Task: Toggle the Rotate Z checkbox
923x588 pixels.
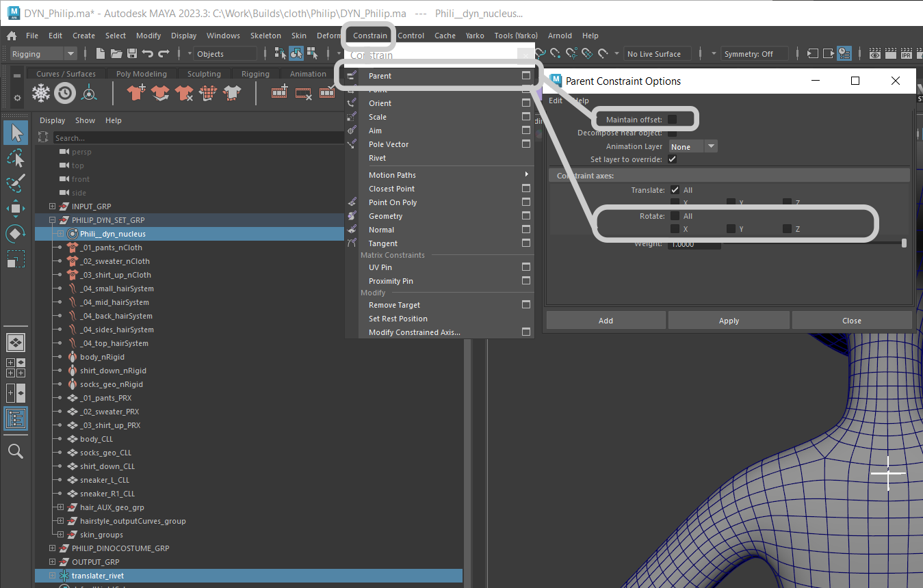Action: click(x=788, y=229)
